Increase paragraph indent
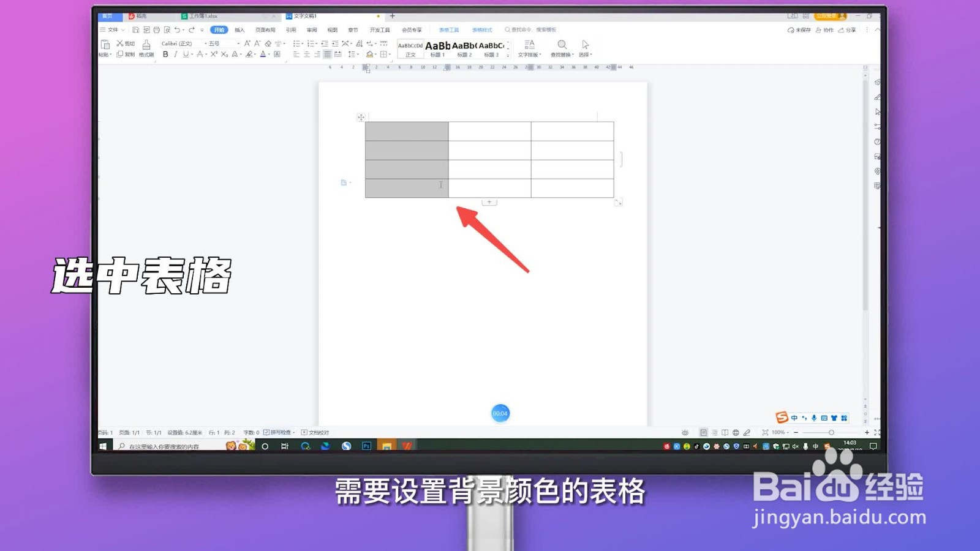The width and height of the screenshot is (980, 551). (335, 43)
